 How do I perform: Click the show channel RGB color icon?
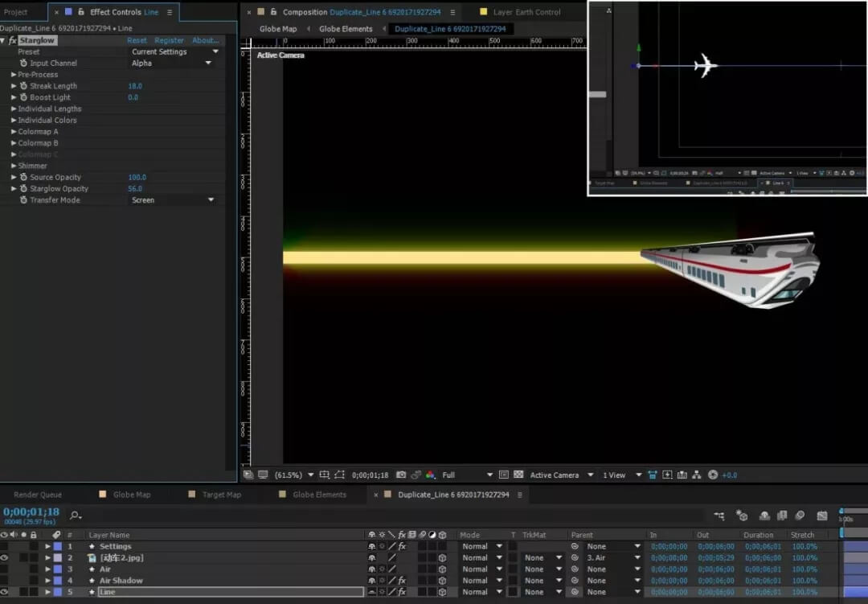pos(430,475)
